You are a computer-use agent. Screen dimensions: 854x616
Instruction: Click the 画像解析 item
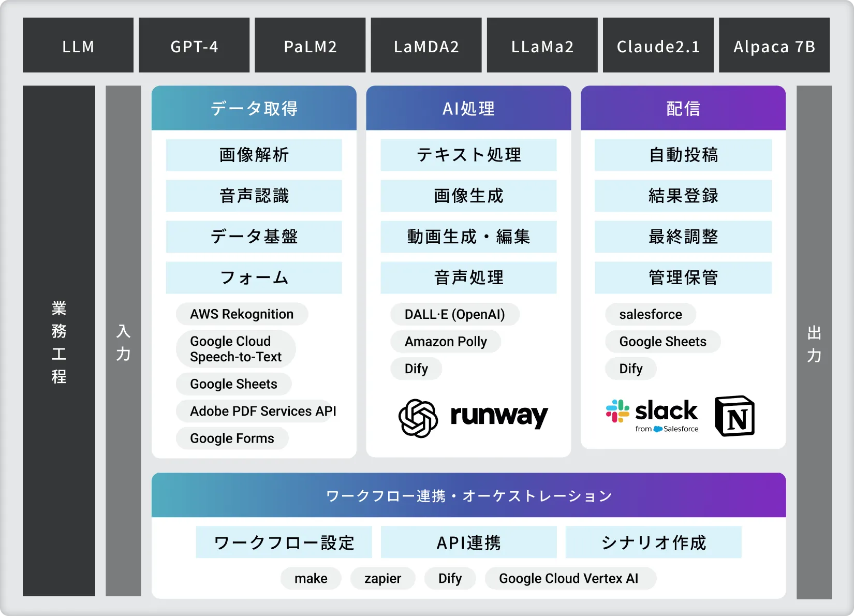click(254, 155)
